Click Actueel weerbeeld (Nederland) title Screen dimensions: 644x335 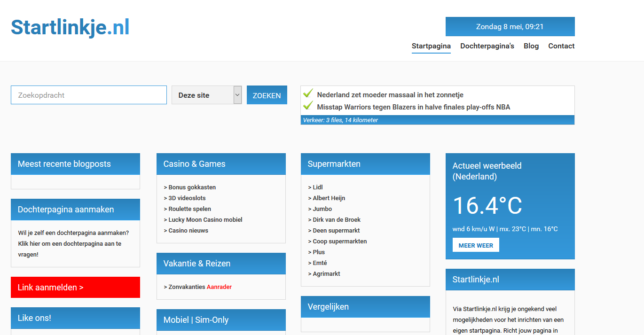(487, 171)
